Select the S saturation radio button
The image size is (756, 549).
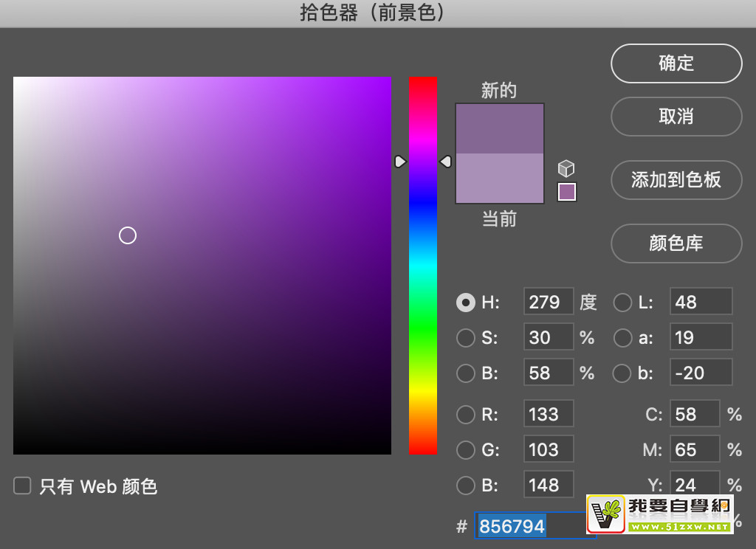(x=466, y=338)
